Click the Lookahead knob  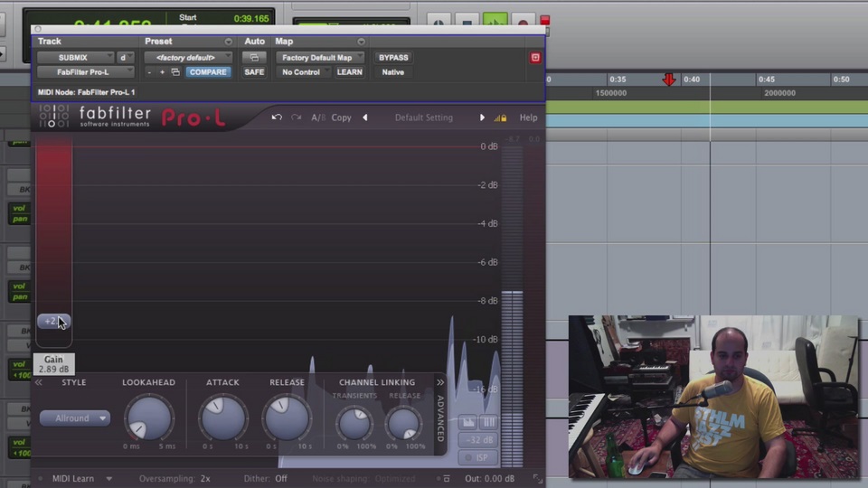(149, 418)
